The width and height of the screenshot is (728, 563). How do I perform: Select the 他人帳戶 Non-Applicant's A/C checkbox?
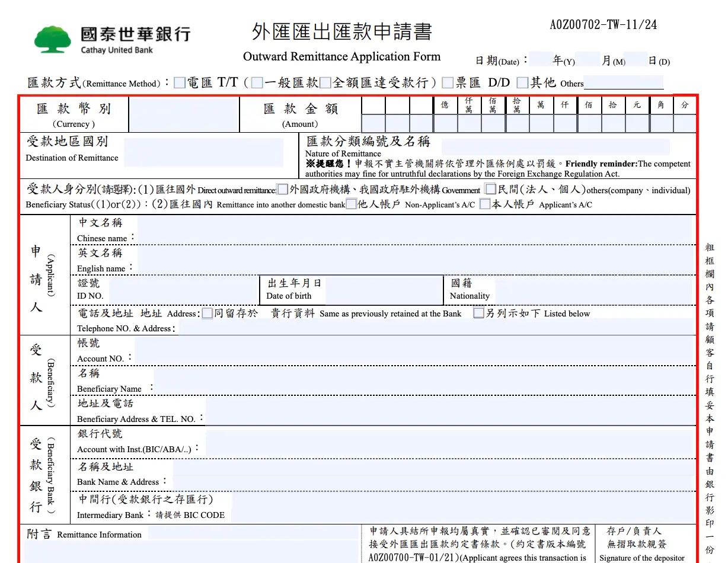pyautogui.click(x=351, y=204)
